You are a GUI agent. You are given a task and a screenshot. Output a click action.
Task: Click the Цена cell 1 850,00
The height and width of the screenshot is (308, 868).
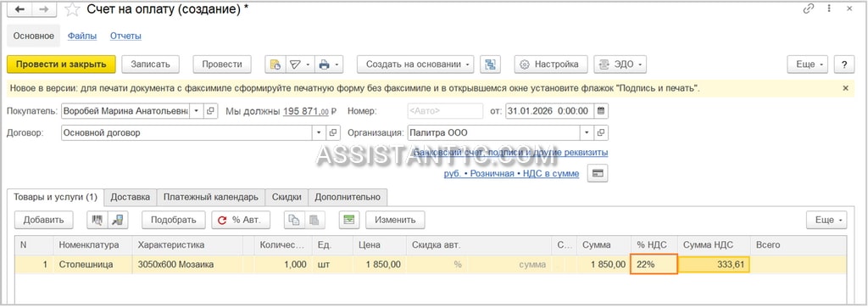click(379, 264)
